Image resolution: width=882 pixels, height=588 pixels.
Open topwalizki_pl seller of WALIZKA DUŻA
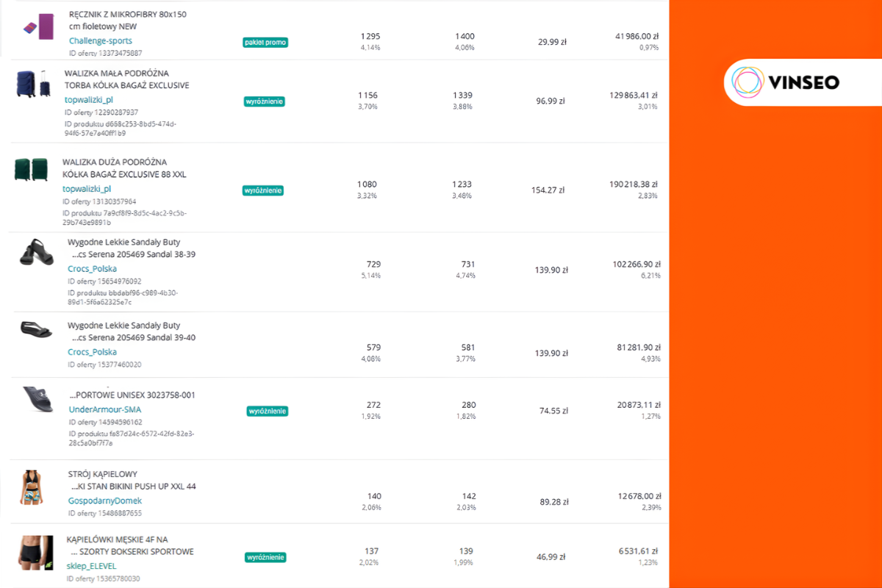(x=87, y=189)
